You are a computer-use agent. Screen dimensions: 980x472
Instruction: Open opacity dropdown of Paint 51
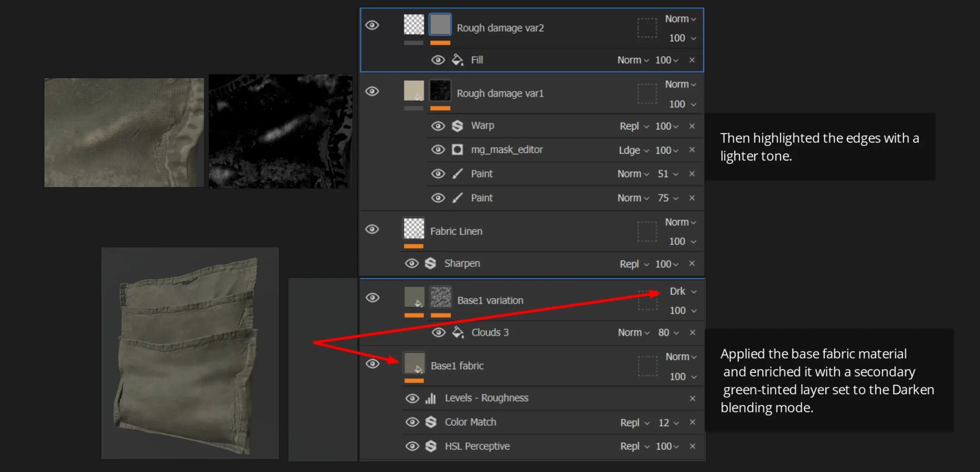[x=668, y=174]
